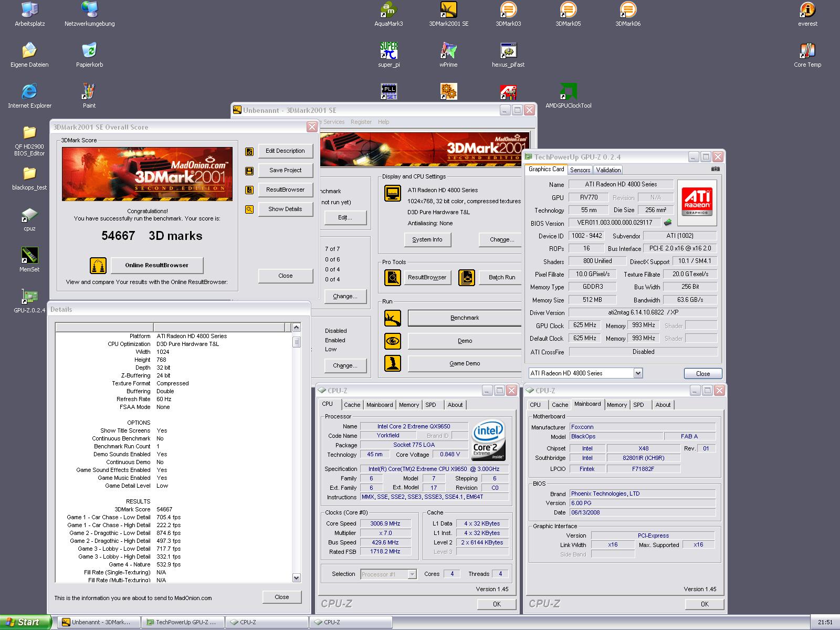Open the Memory tab in right CPU-Z window

pos(617,405)
